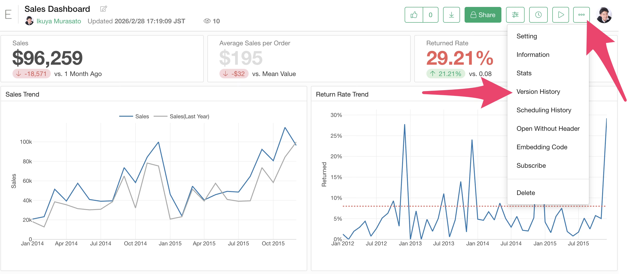The width and height of the screenshot is (644, 274).
Task: Select Open Without Header option
Action: [548, 128]
